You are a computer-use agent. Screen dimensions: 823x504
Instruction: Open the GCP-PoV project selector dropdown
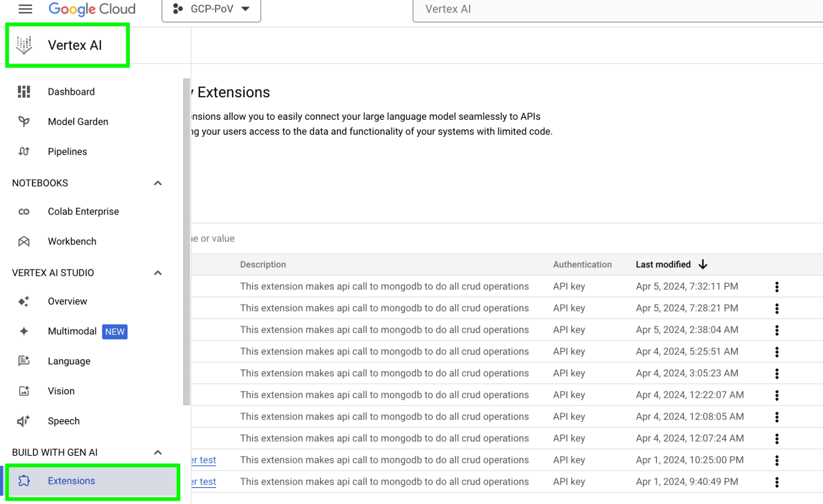click(211, 9)
